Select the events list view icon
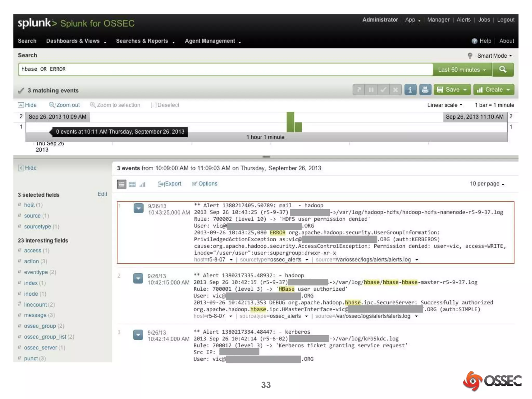This screenshot has width=532, height=399. [x=121, y=184]
